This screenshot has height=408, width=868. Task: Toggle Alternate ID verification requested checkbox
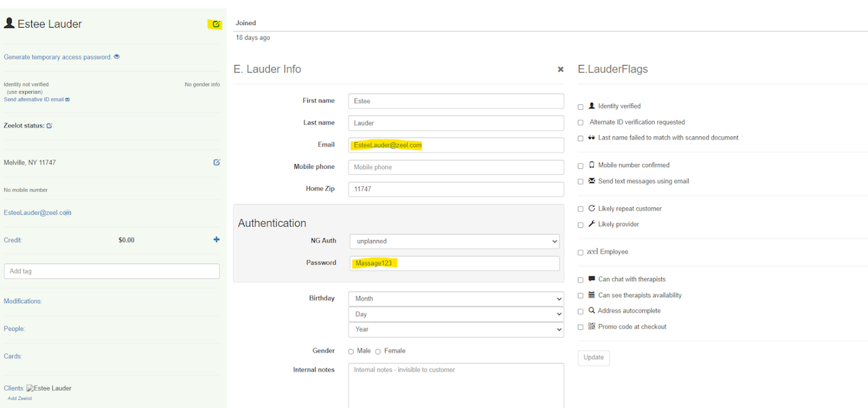(580, 123)
